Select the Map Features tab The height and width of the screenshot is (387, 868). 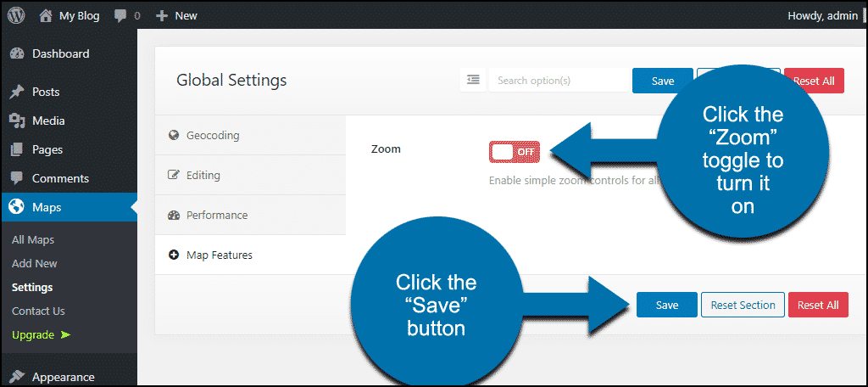tap(219, 255)
